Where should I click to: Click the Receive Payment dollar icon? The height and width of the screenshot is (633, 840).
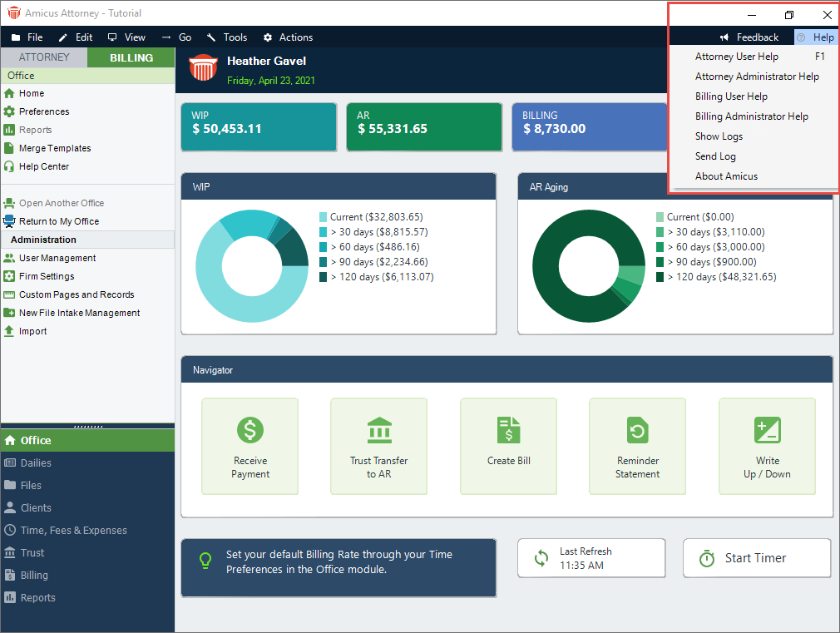click(x=250, y=430)
